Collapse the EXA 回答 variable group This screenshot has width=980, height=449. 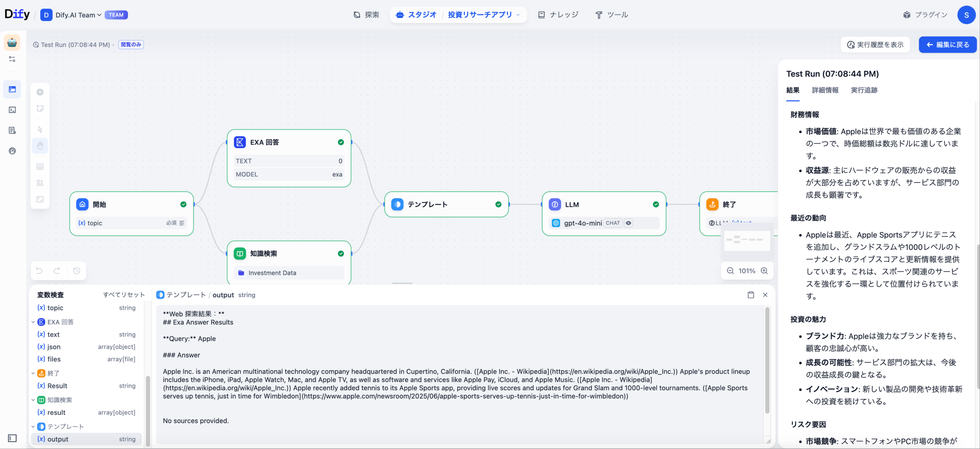coord(33,322)
